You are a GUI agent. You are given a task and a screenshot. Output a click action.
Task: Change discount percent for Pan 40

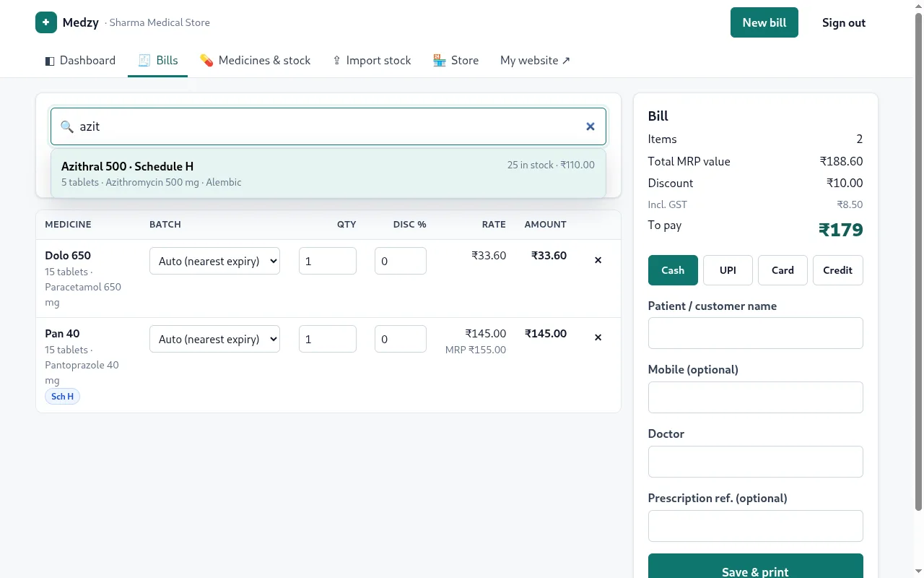click(401, 339)
